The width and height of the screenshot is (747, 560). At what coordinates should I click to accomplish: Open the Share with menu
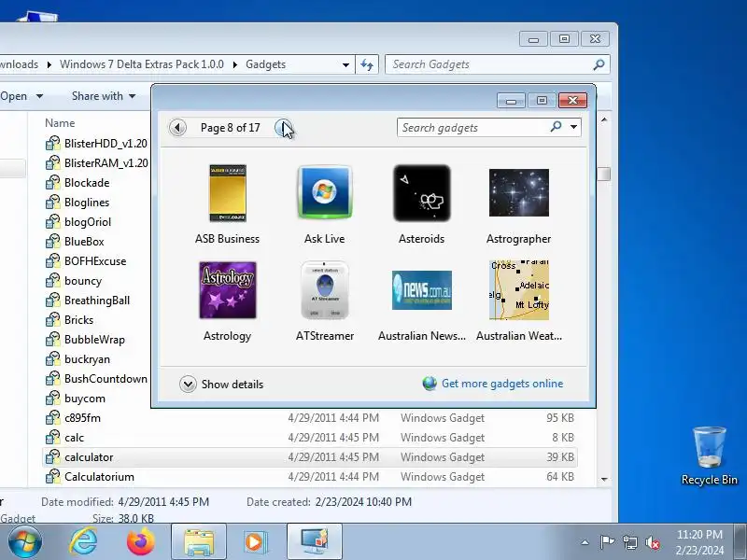[x=104, y=96]
